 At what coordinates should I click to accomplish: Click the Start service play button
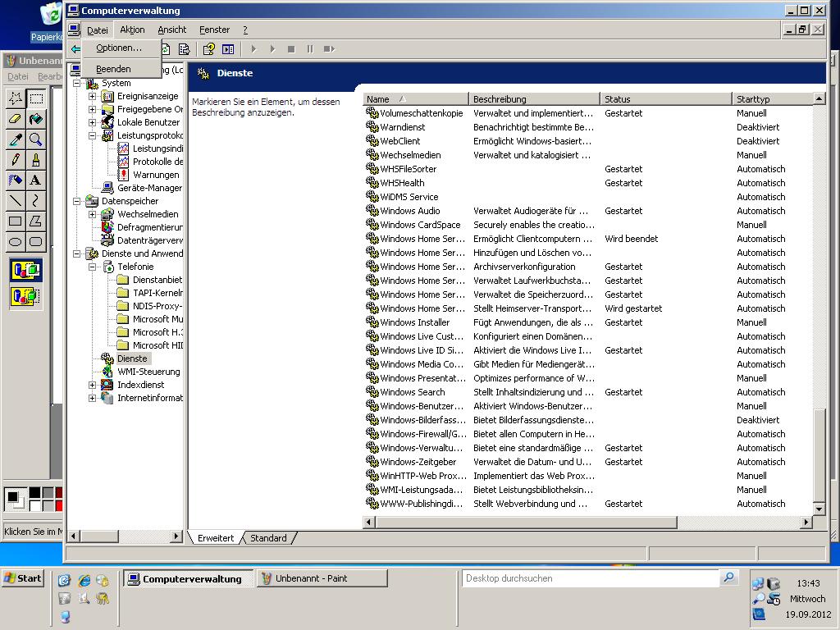click(254, 49)
